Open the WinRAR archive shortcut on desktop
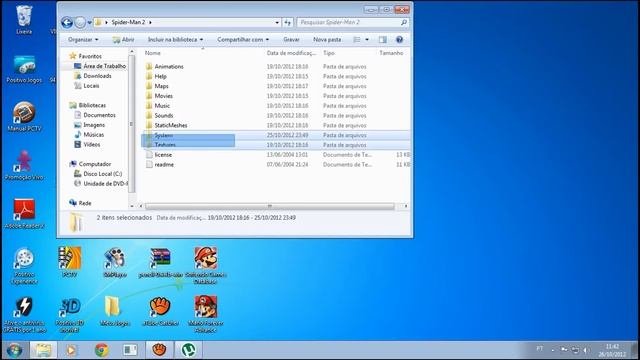This screenshot has height=360, width=640. click(160, 262)
